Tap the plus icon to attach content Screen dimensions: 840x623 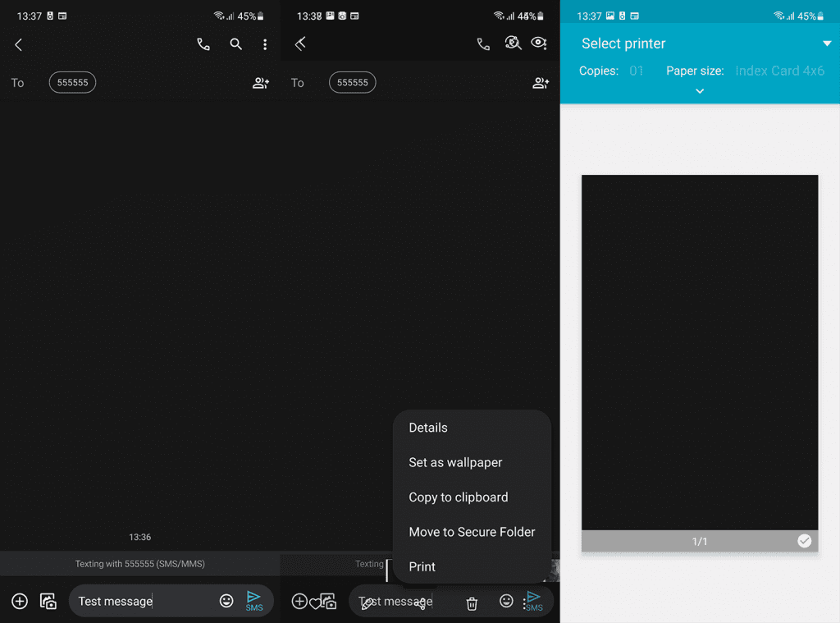(19, 600)
